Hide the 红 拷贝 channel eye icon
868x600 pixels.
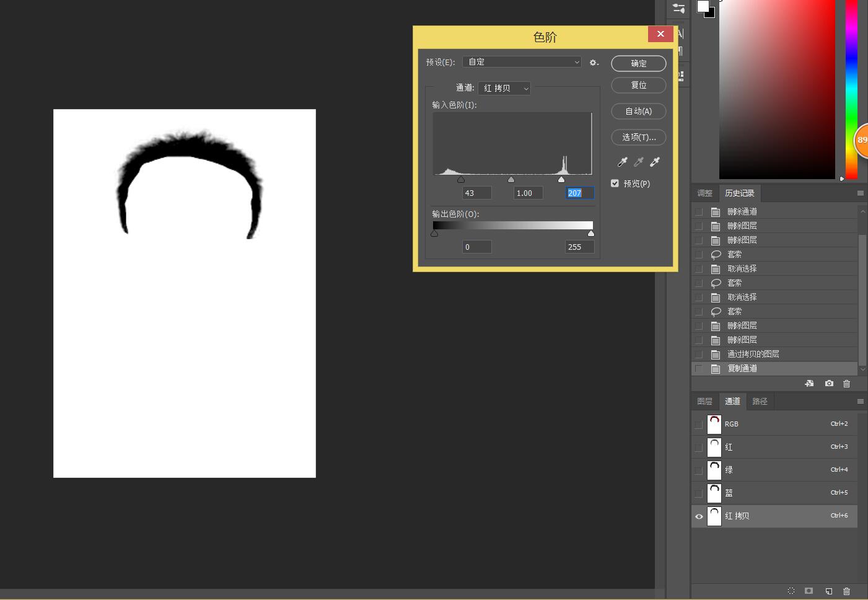tap(699, 516)
